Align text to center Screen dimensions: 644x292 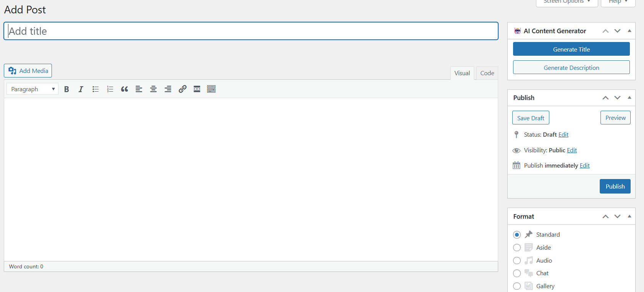(153, 89)
